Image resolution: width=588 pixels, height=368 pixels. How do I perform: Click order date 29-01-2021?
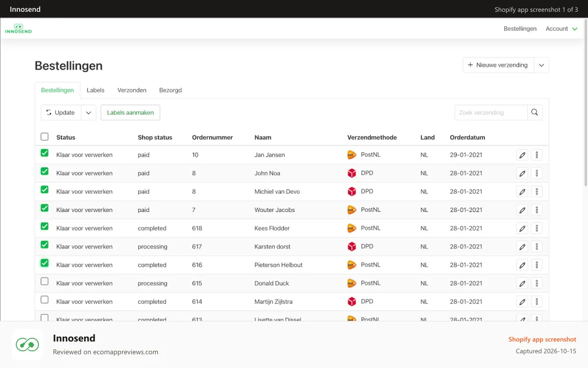466,155
